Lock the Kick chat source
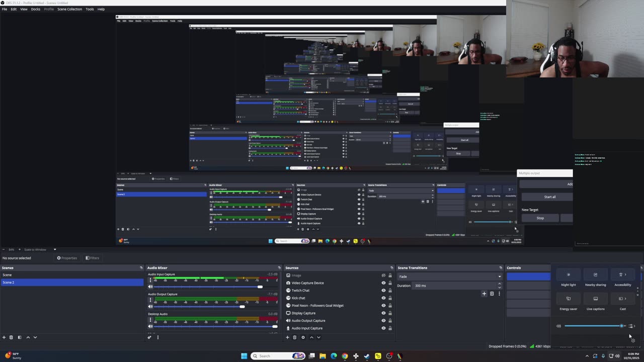The height and width of the screenshot is (362, 644). (390, 298)
